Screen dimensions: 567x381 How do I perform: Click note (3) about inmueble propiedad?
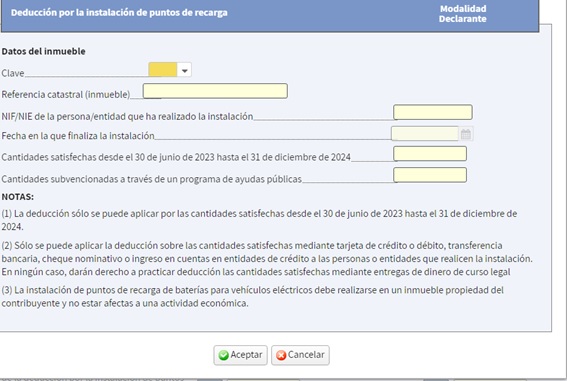[252, 297]
